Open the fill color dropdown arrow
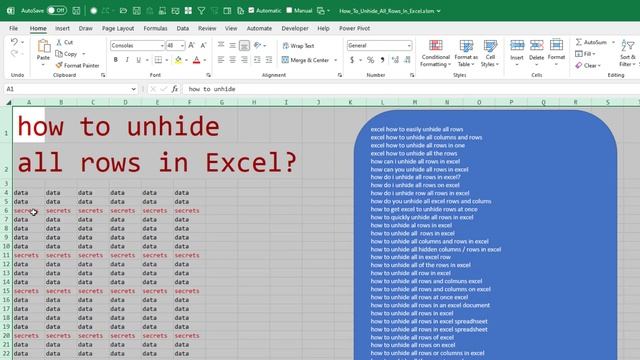The width and height of the screenshot is (640, 360). pos(186,60)
